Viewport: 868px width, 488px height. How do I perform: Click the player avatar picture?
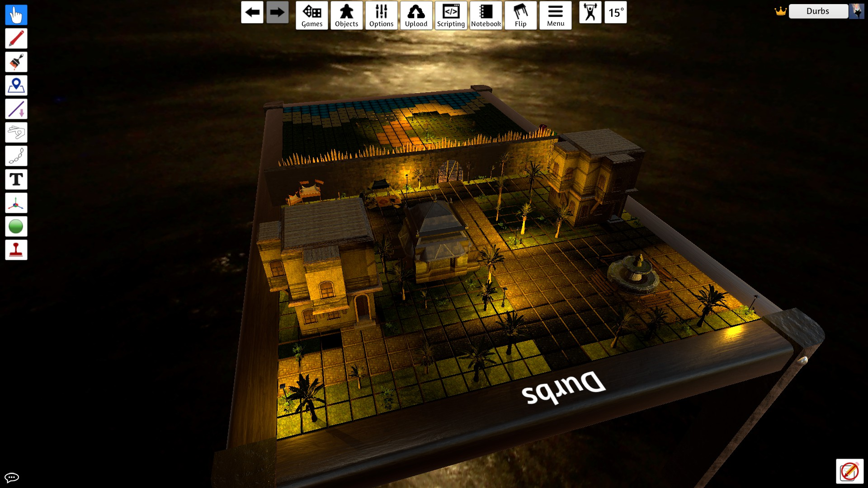click(x=857, y=11)
